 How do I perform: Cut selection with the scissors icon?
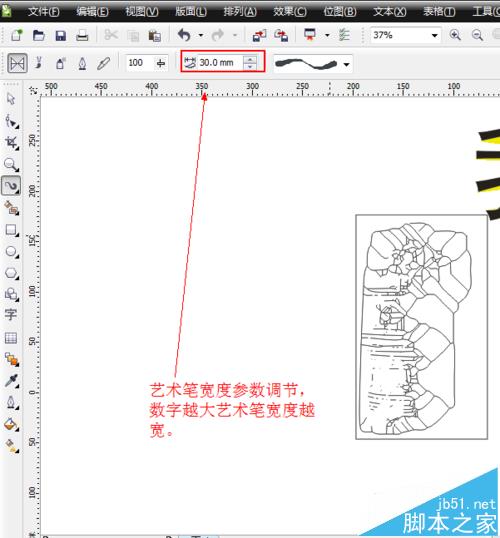click(x=111, y=35)
